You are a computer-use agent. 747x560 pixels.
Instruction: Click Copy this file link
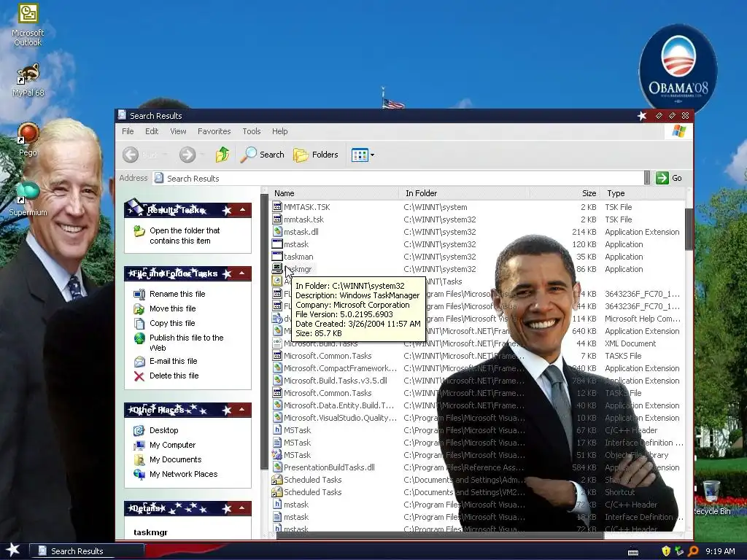[172, 323]
